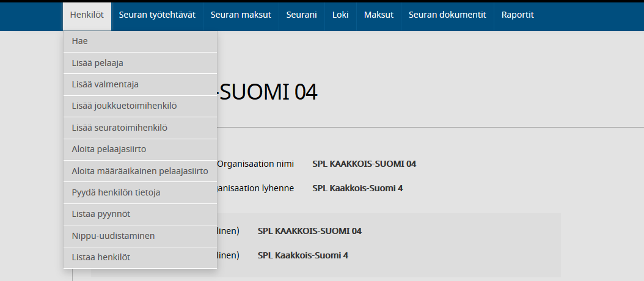This screenshot has height=281, width=644.
Task: Click the Organisaation nimi label
Action: pos(255,164)
